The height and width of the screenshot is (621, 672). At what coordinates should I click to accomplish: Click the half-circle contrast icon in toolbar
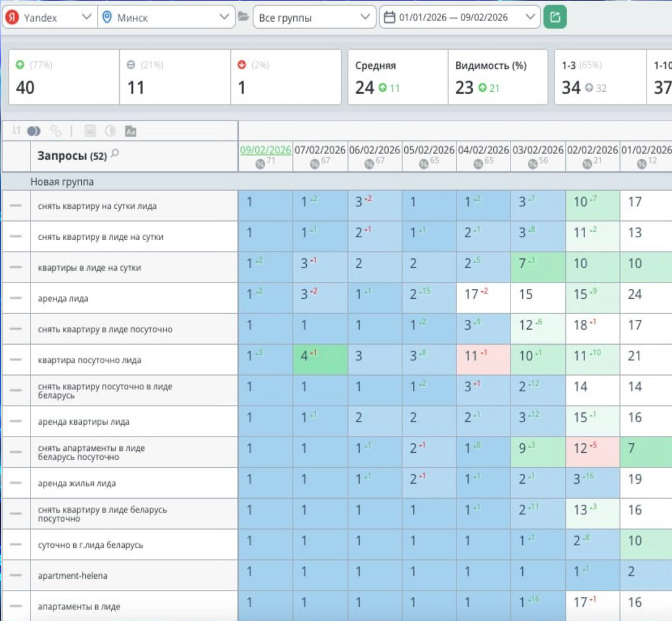[110, 130]
